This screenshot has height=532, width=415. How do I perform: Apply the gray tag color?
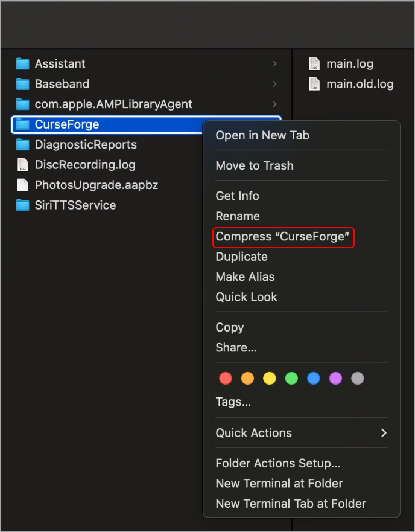357,378
